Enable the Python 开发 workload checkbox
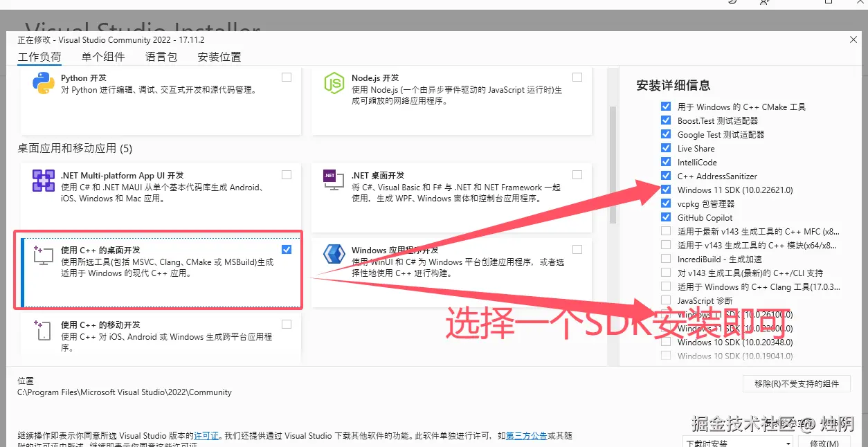Image resolution: width=868 pixels, height=447 pixels. 287,77
